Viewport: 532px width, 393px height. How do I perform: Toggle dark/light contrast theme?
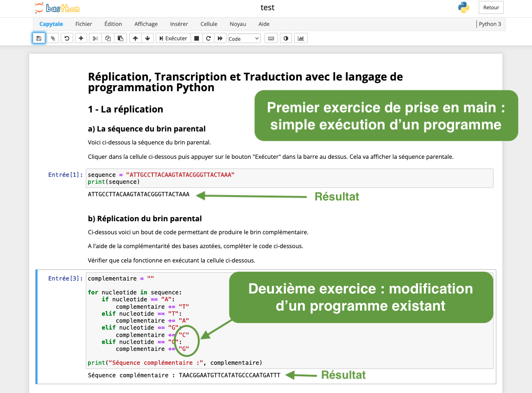pos(286,38)
